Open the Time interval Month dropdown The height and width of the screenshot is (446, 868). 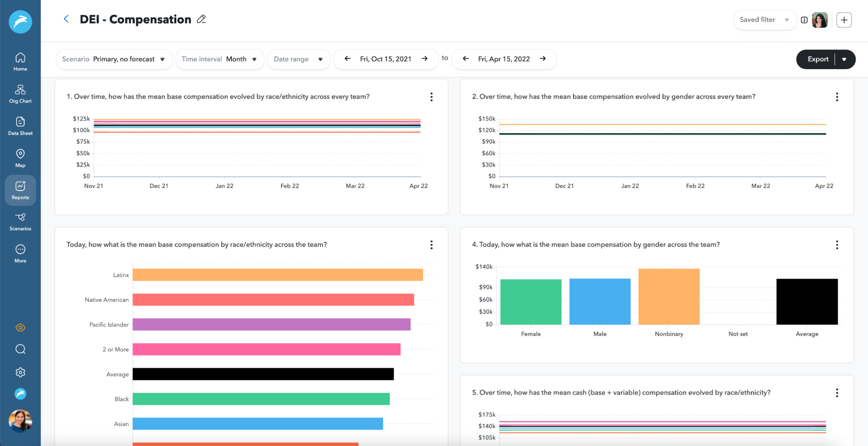click(x=219, y=59)
